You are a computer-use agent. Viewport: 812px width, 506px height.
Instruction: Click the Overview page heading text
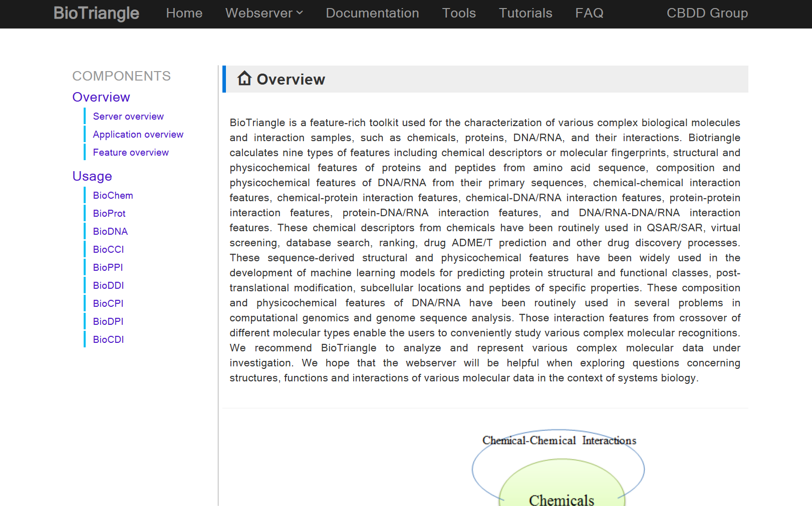point(291,79)
